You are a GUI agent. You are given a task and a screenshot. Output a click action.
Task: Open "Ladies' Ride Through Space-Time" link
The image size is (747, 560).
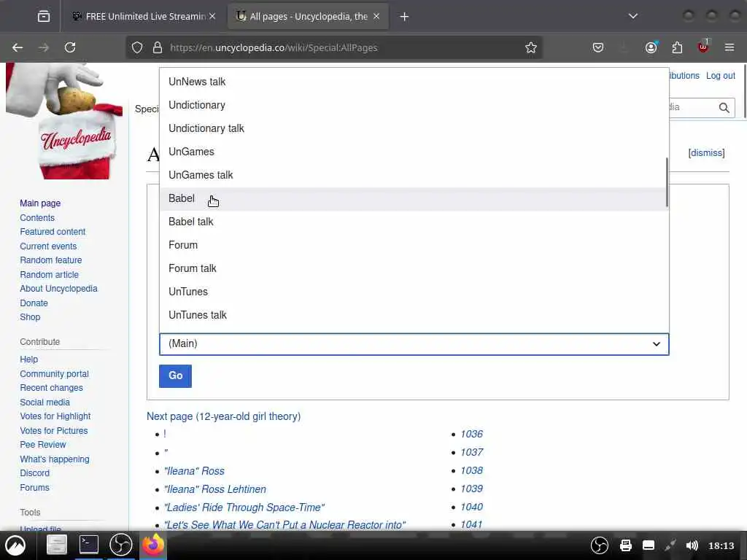(244, 507)
